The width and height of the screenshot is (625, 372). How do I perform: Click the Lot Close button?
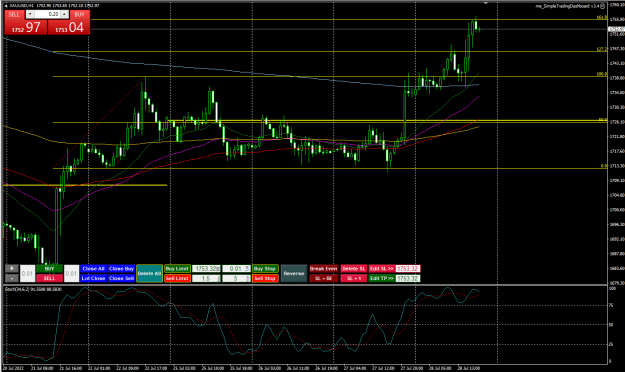click(x=93, y=278)
